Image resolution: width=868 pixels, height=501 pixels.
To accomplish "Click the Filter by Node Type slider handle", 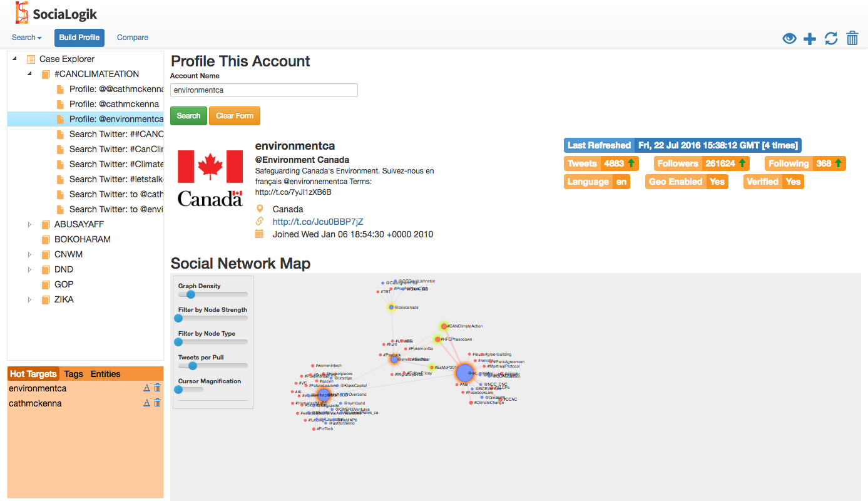I will point(178,342).
